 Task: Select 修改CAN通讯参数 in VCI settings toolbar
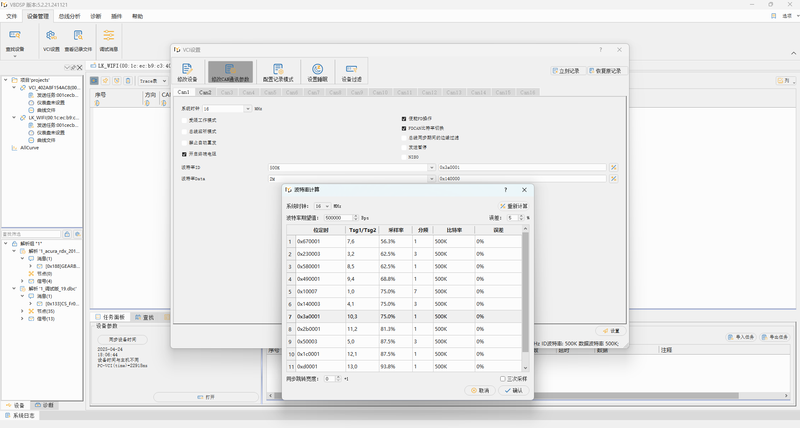pyautogui.click(x=230, y=72)
